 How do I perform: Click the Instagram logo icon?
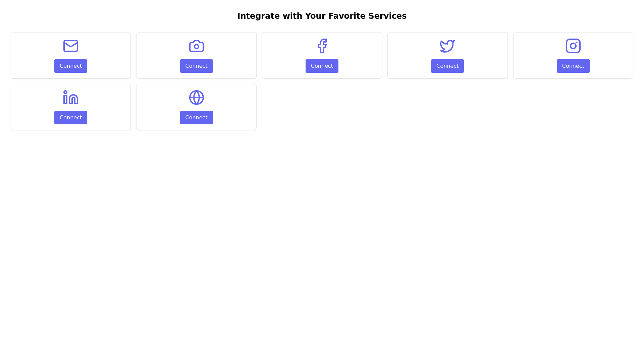coord(573,46)
